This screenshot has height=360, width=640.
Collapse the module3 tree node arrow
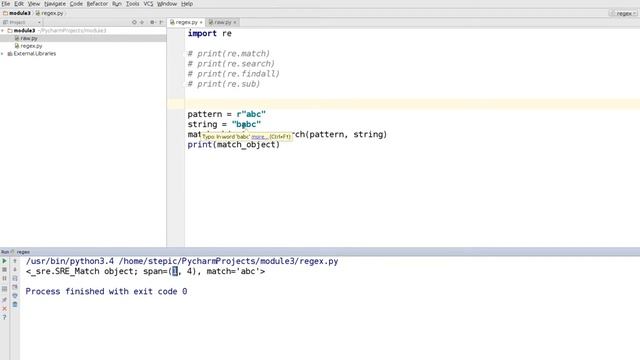(3, 31)
